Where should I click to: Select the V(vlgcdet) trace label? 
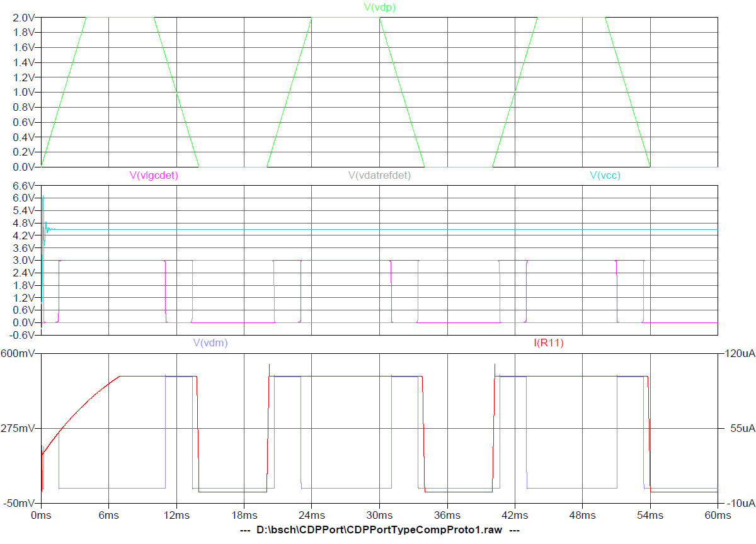tap(154, 176)
